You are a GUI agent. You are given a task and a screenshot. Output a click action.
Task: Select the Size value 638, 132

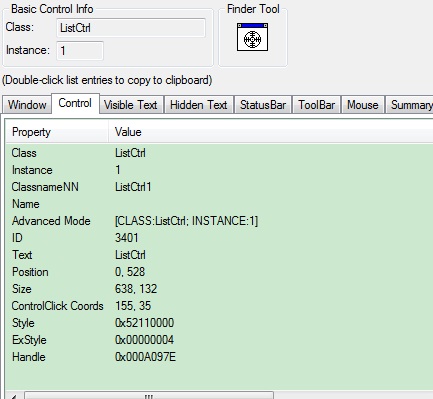tap(136, 289)
